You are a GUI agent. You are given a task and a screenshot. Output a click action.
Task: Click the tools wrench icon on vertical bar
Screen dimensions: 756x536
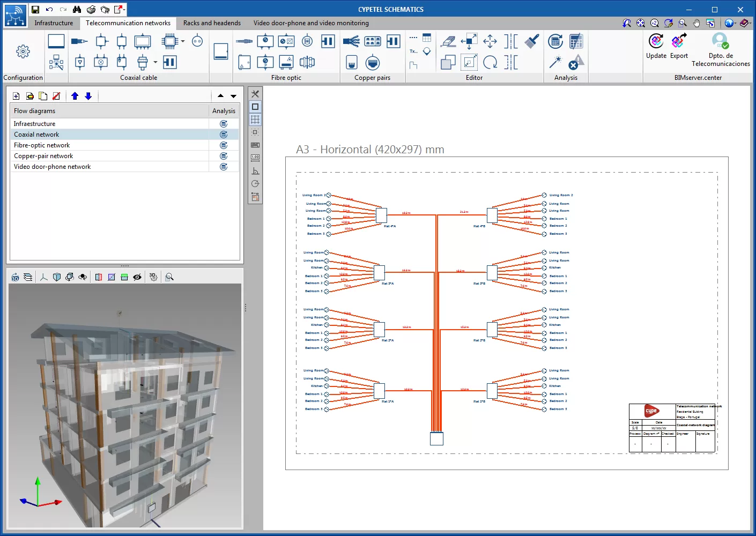(255, 94)
